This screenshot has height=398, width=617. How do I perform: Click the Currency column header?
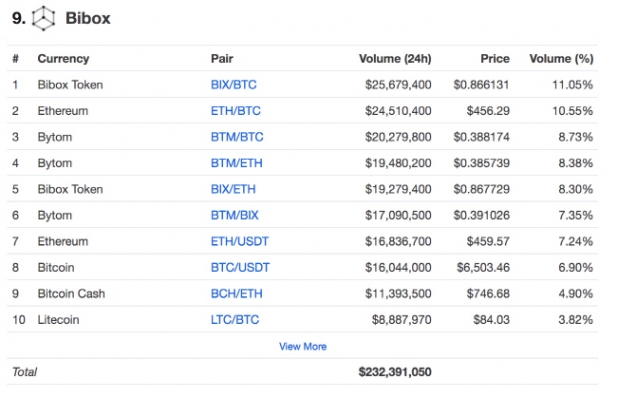click(x=63, y=59)
